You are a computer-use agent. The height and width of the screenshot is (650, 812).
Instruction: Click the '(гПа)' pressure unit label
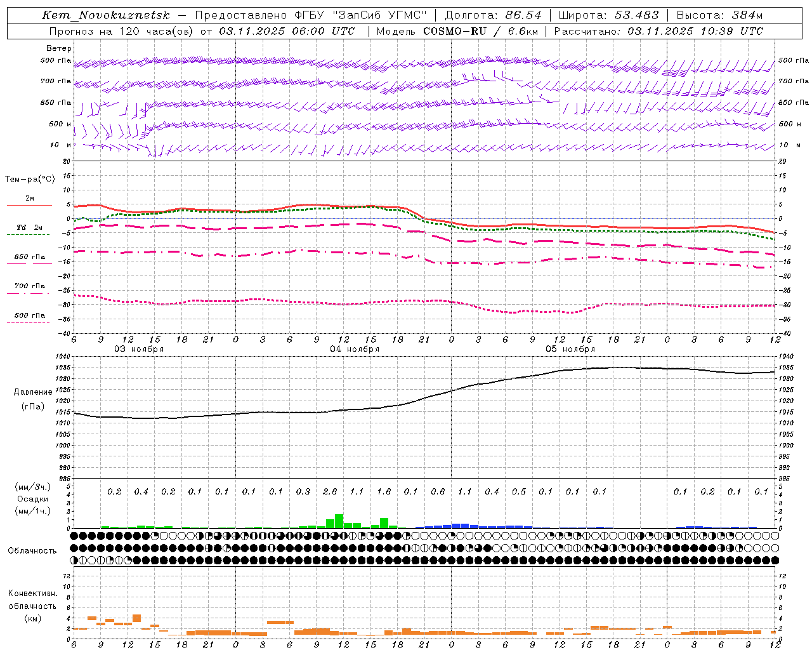tap(32, 407)
